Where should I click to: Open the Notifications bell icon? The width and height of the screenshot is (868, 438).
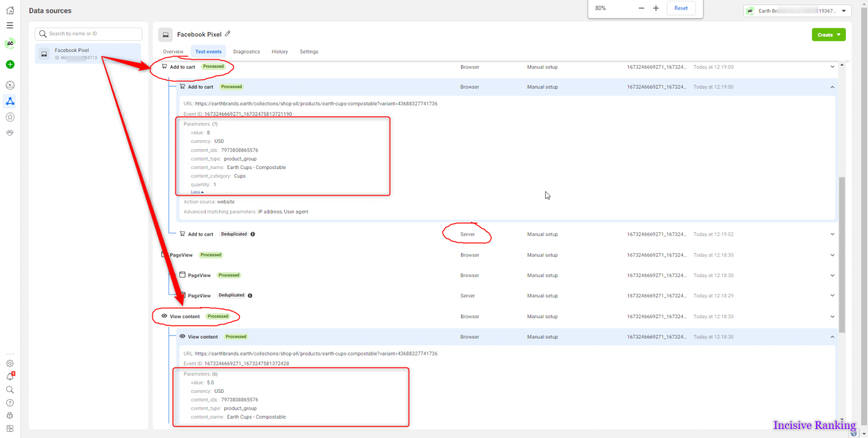(x=10, y=376)
